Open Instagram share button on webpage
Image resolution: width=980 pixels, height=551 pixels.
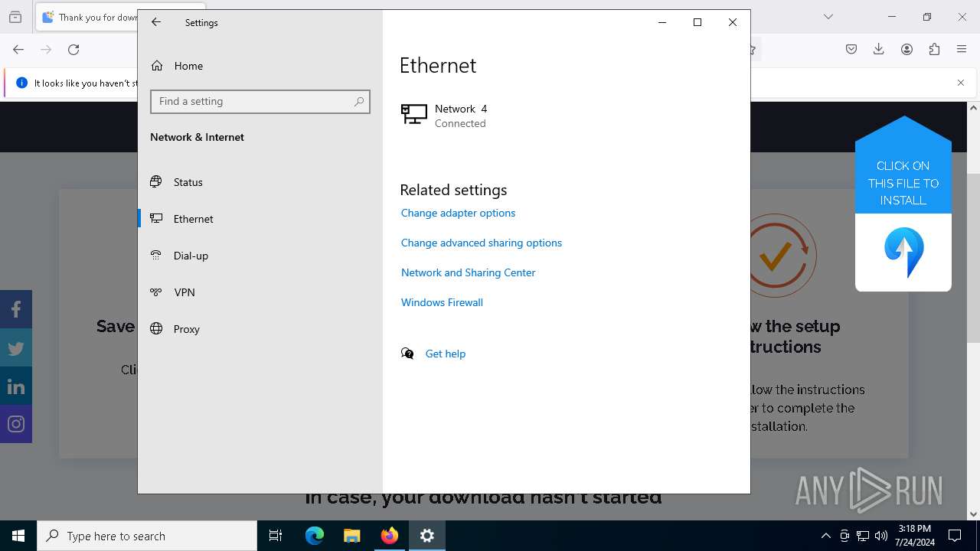[x=16, y=424]
